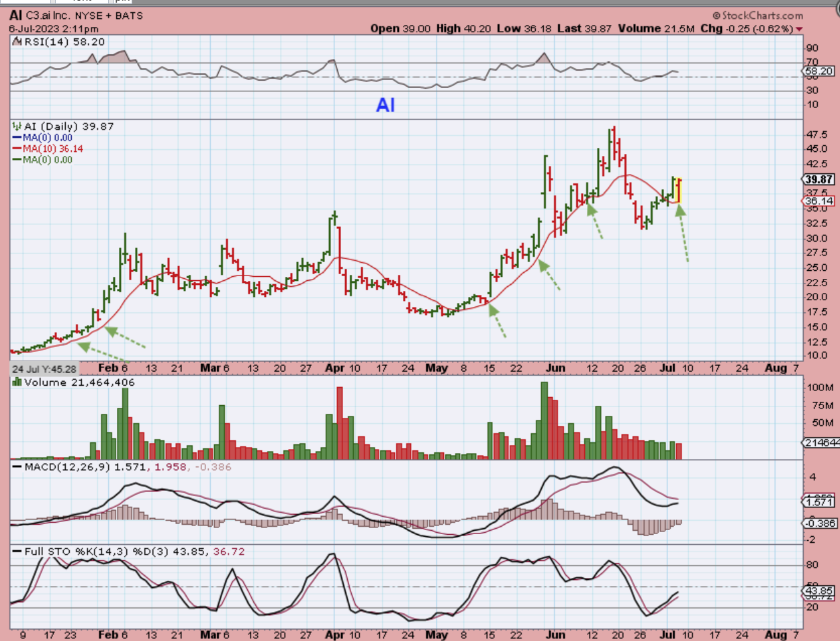The height and width of the screenshot is (641, 840).
Task: Click the 90 label on the RSI axis
Action: (812, 48)
